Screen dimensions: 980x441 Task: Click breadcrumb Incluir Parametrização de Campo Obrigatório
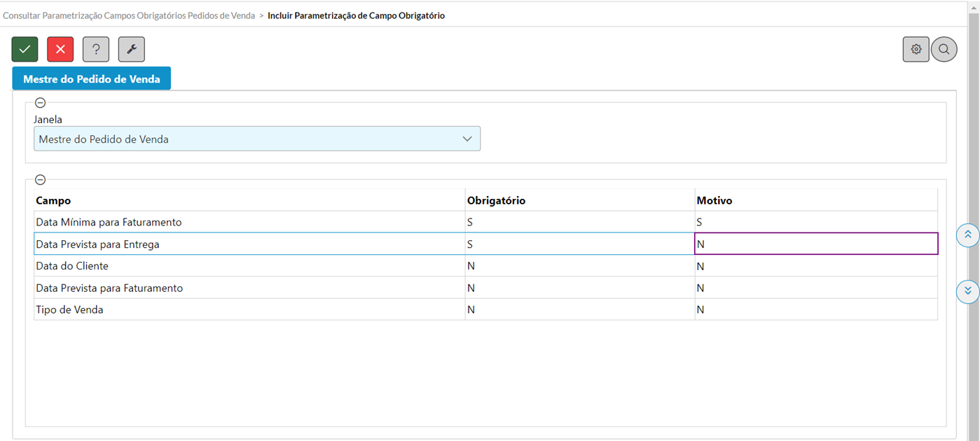point(356,15)
